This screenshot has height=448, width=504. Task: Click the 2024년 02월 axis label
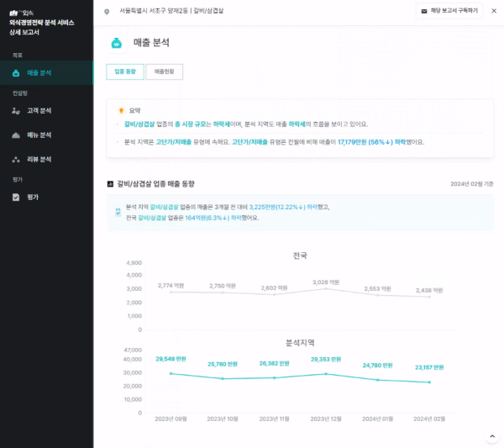(429, 419)
